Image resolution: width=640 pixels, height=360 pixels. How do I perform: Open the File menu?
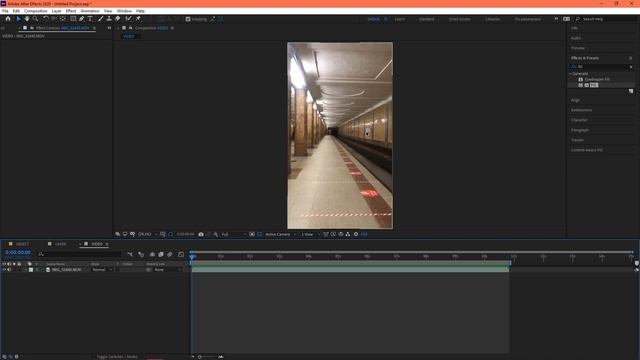click(5, 11)
